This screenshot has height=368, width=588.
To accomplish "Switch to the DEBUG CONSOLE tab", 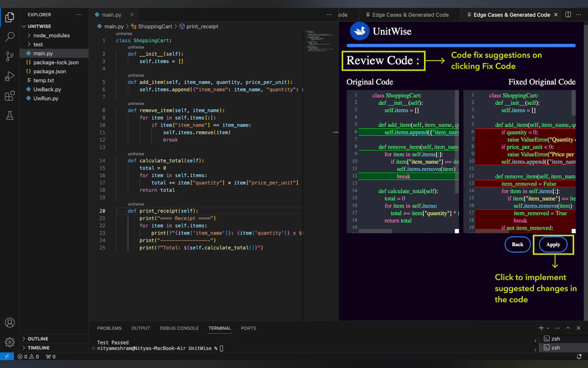I will tap(179, 328).
